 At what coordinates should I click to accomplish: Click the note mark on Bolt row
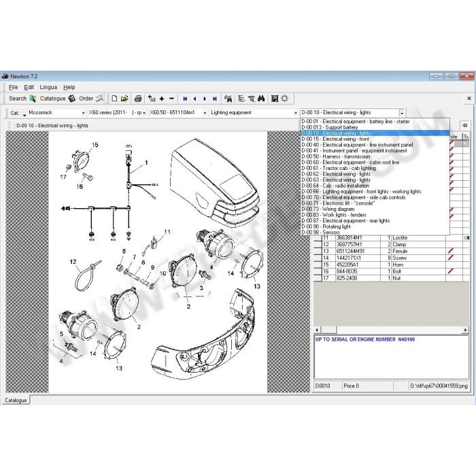click(451, 271)
